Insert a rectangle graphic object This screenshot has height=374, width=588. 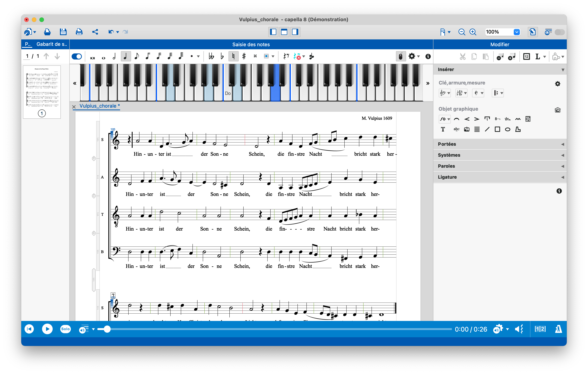[497, 129]
